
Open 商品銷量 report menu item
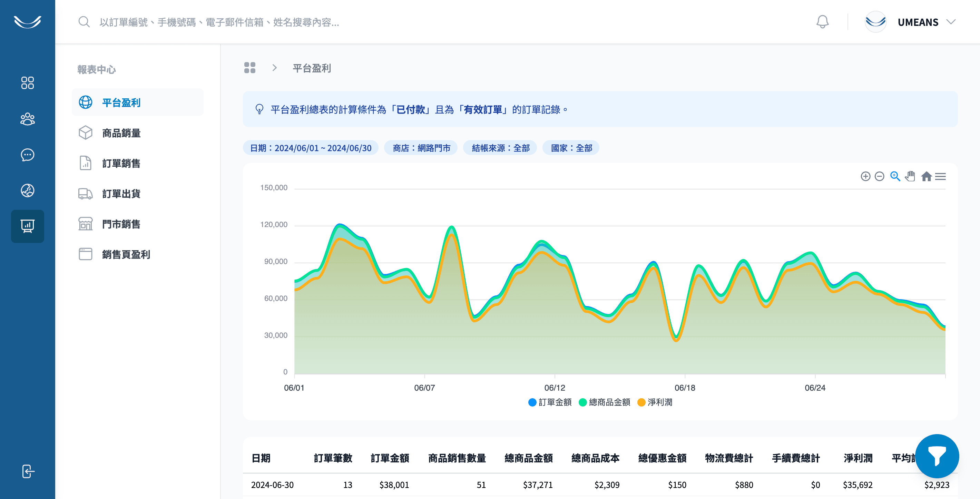pyautogui.click(x=121, y=133)
